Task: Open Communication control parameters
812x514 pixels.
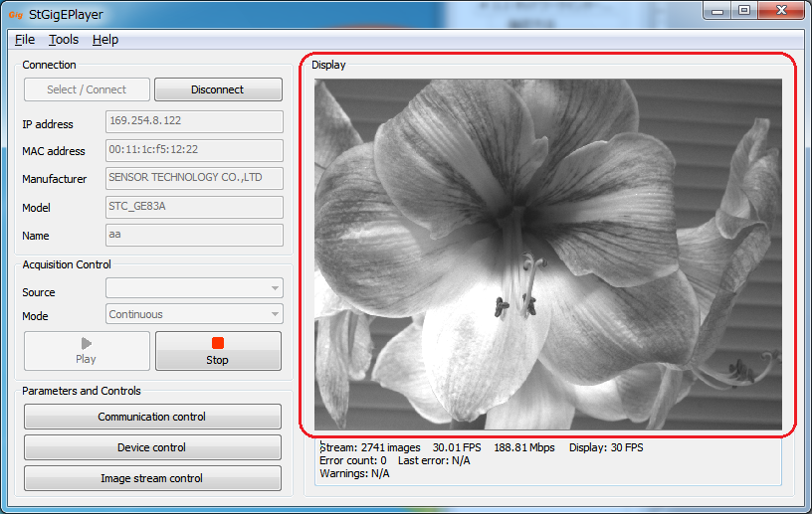Action: coord(152,417)
